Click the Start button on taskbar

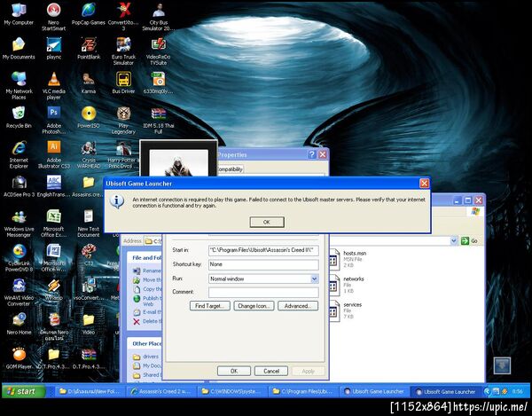coord(23,391)
